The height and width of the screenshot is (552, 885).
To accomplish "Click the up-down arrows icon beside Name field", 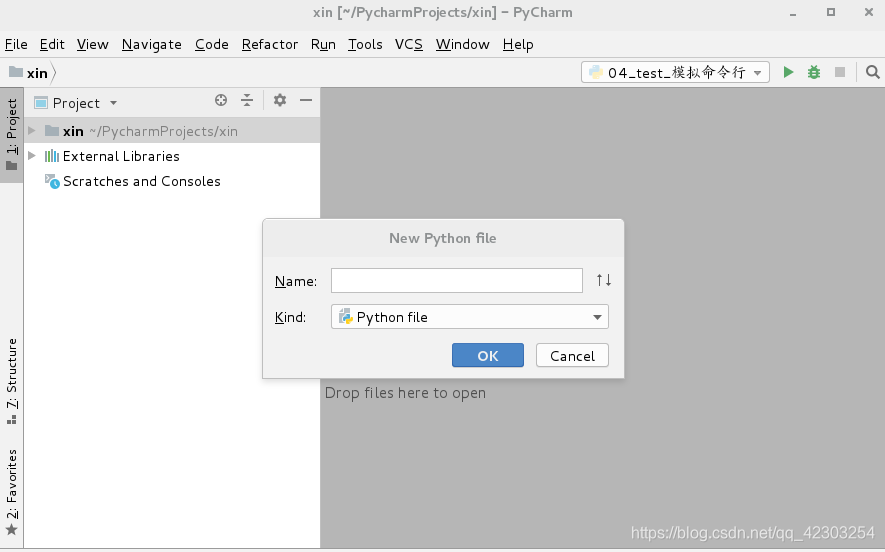I will (603, 280).
